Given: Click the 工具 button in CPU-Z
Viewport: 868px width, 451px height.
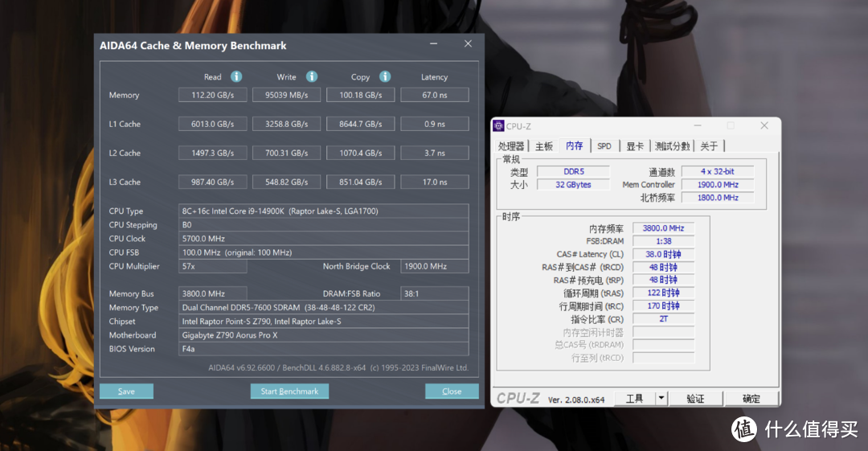Looking at the screenshot, I should tap(635, 399).
